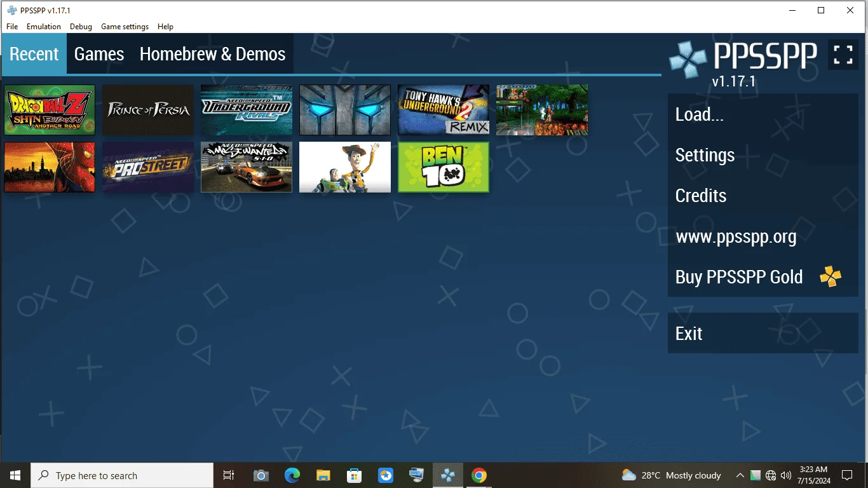
Task: View the Credits screen
Action: 763,196
